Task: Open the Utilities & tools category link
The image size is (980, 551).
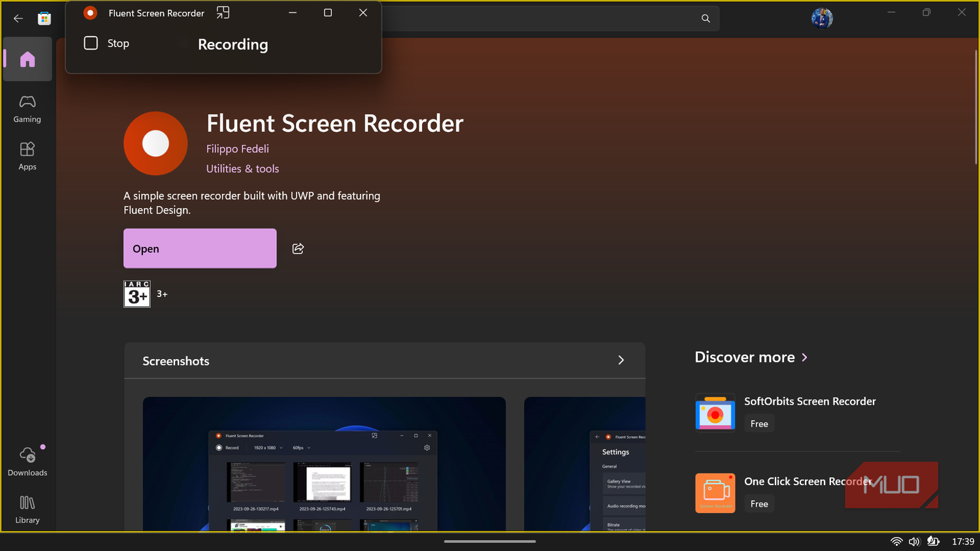Action: (x=242, y=168)
